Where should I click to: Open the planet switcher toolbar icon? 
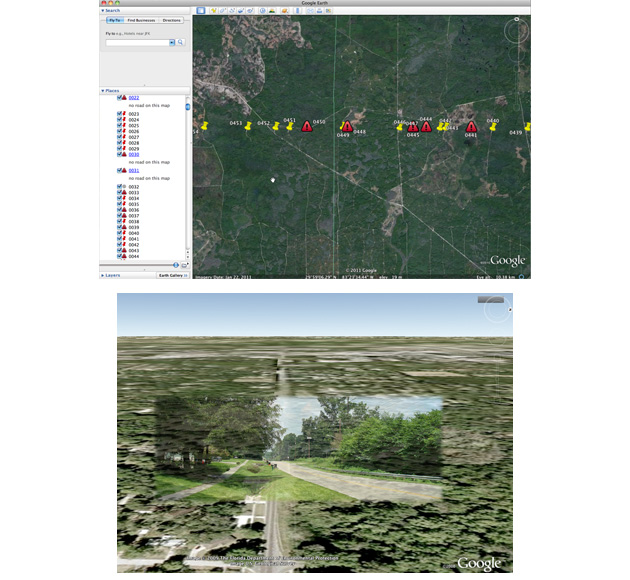284,10
